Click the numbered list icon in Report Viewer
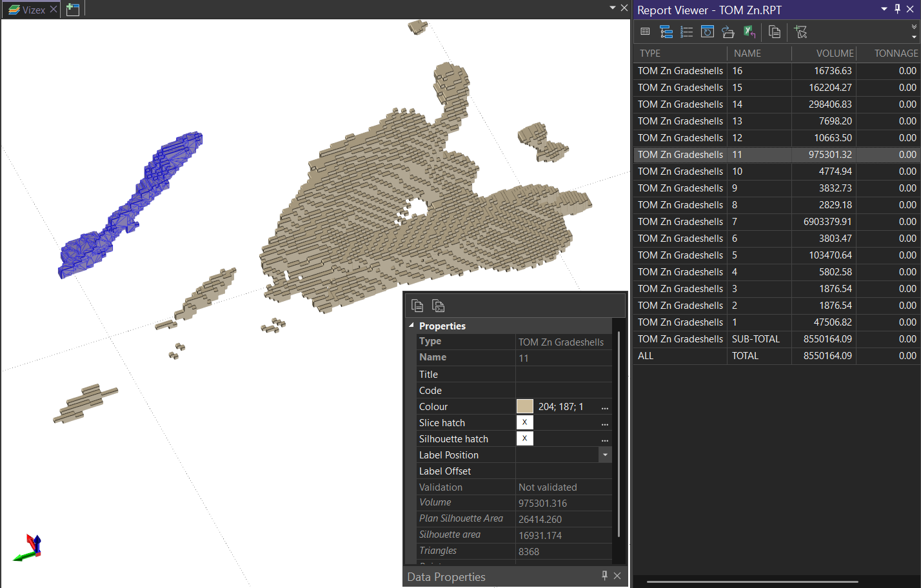The width and height of the screenshot is (921, 588). 687,32
